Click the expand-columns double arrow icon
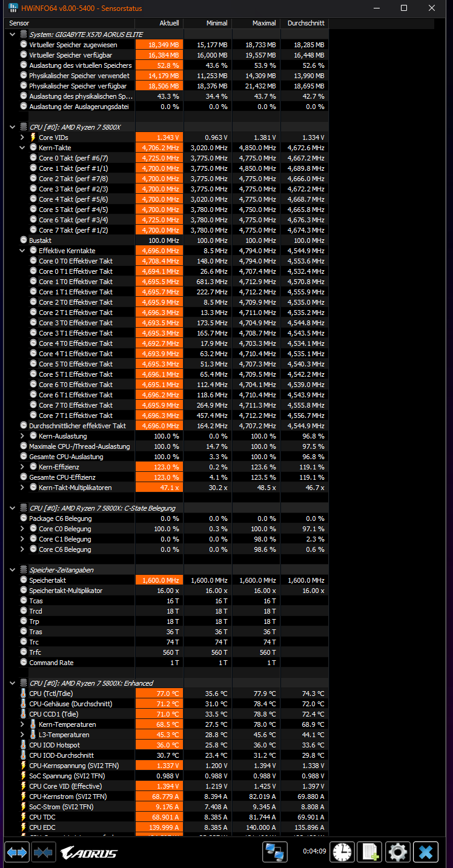Image resolution: width=453 pixels, height=868 pixels. [x=17, y=852]
